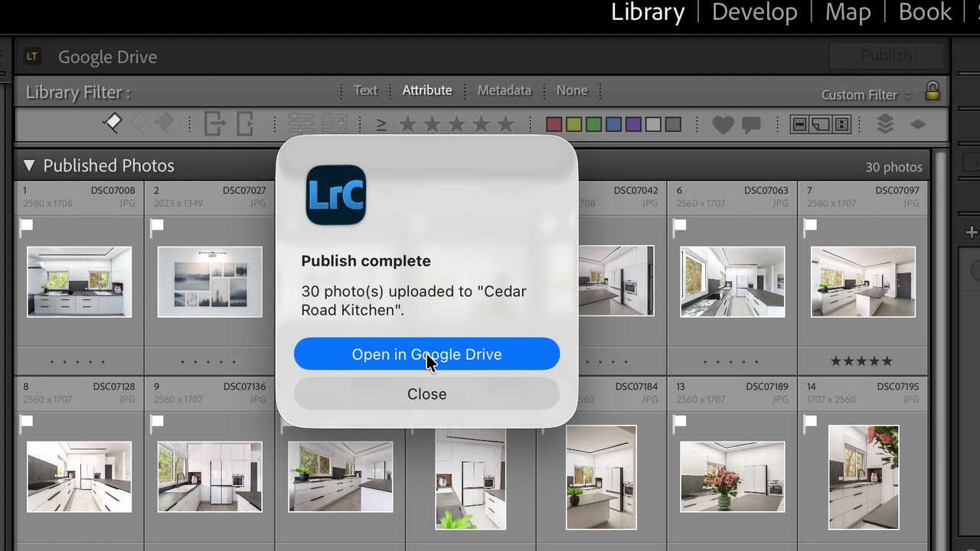The width and height of the screenshot is (980, 551).
Task: Filter by red color label swatch
Action: 554,125
